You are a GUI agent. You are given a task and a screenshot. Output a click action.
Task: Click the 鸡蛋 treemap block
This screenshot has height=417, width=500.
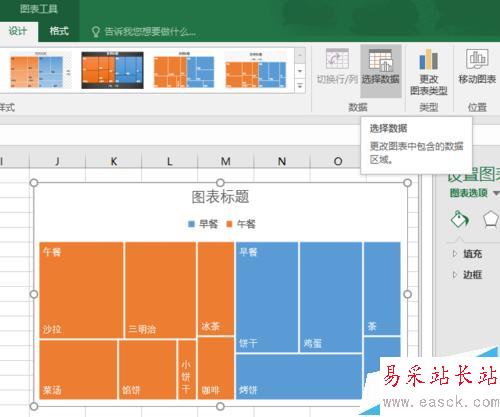tap(331, 297)
